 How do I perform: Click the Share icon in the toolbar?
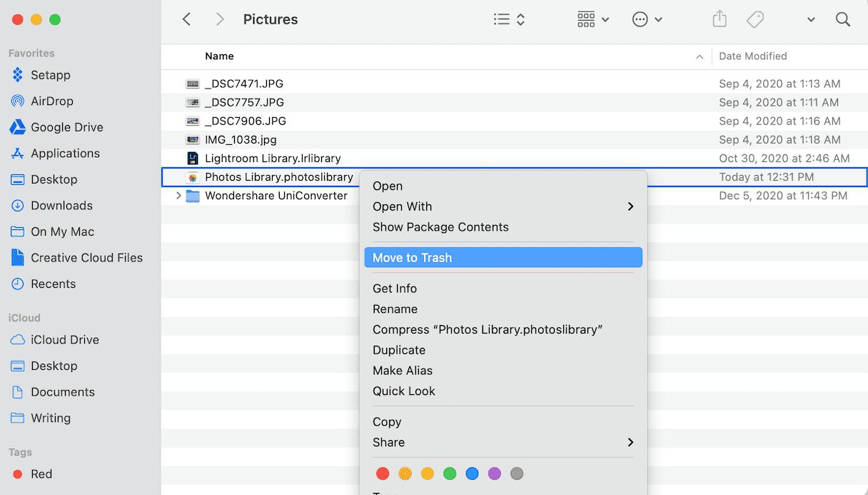pos(720,19)
